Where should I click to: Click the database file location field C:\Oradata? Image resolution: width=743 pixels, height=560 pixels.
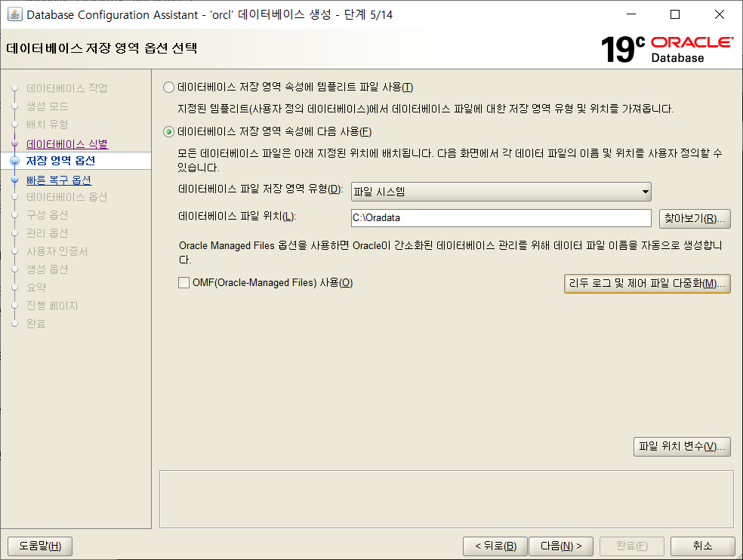point(501,218)
